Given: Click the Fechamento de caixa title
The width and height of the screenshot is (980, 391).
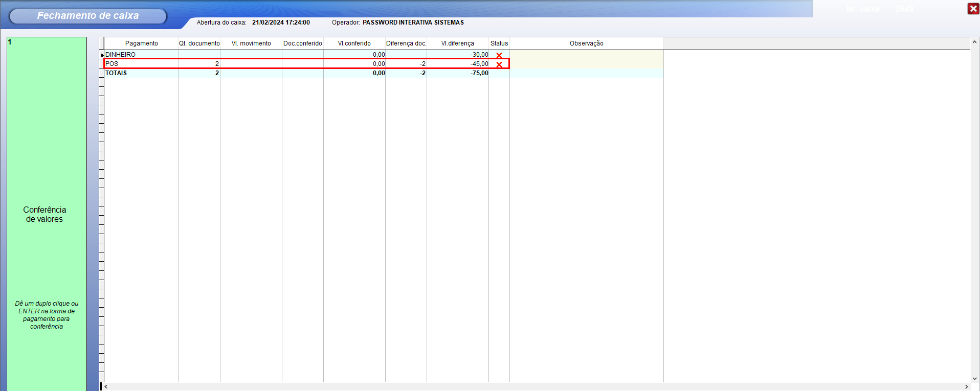Looking at the screenshot, I should click(x=88, y=16).
